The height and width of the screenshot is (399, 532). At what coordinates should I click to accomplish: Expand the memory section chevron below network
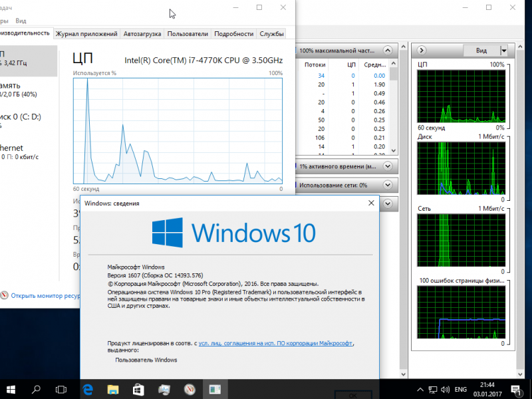(x=388, y=203)
